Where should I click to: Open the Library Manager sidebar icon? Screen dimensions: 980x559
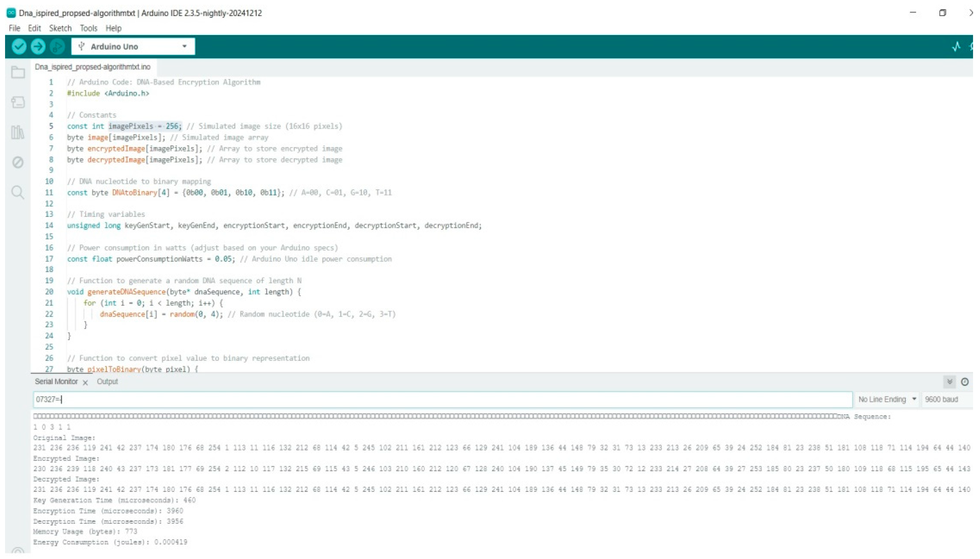click(x=18, y=132)
